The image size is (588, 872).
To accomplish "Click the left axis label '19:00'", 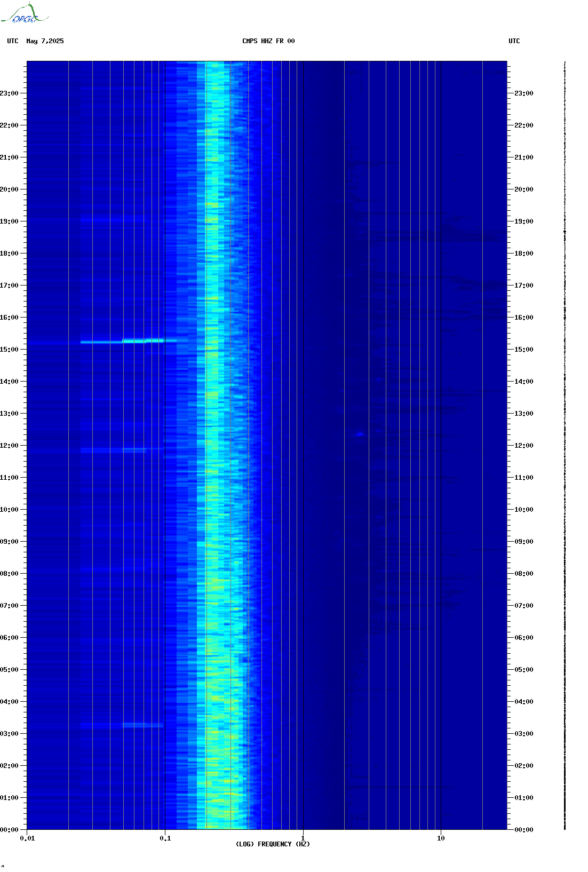I will (x=9, y=221).
